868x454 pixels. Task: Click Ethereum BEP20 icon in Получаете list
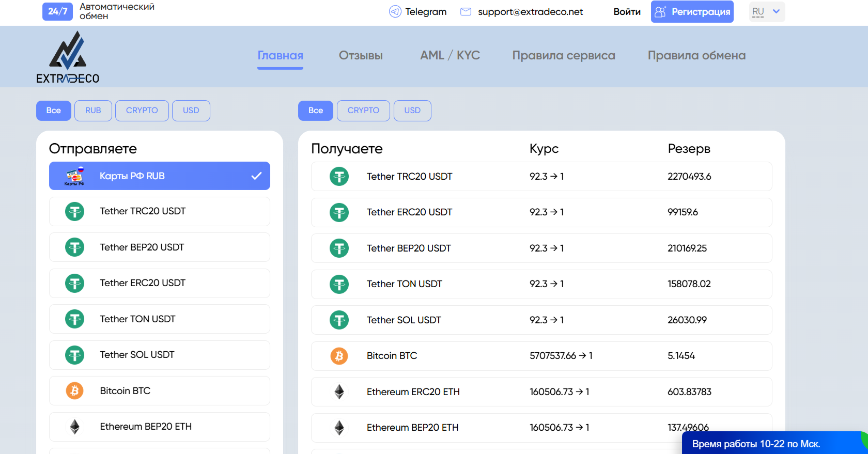[339, 428]
